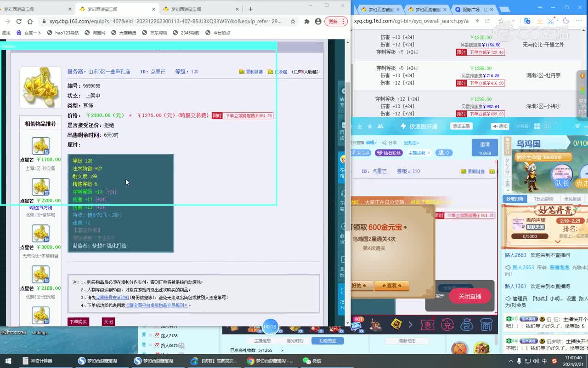Select 7日贡献榜 tab
The width and height of the screenshot is (588, 368).
click(x=543, y=199)
